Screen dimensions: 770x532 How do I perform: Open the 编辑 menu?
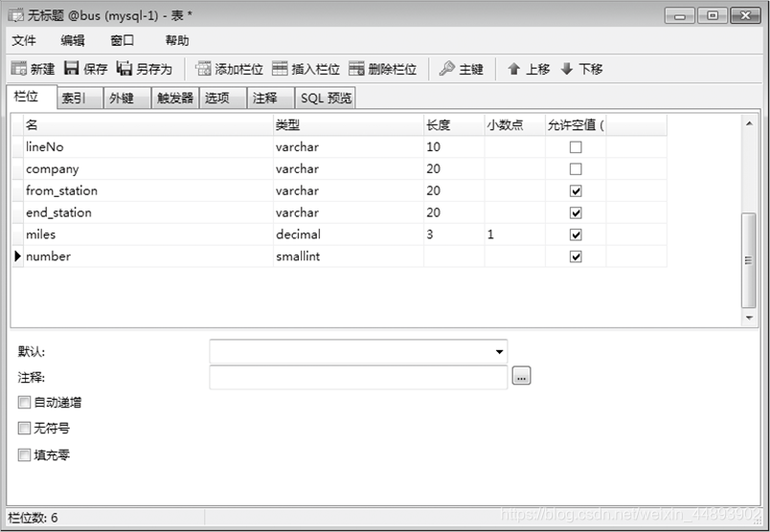click(73, 40)
